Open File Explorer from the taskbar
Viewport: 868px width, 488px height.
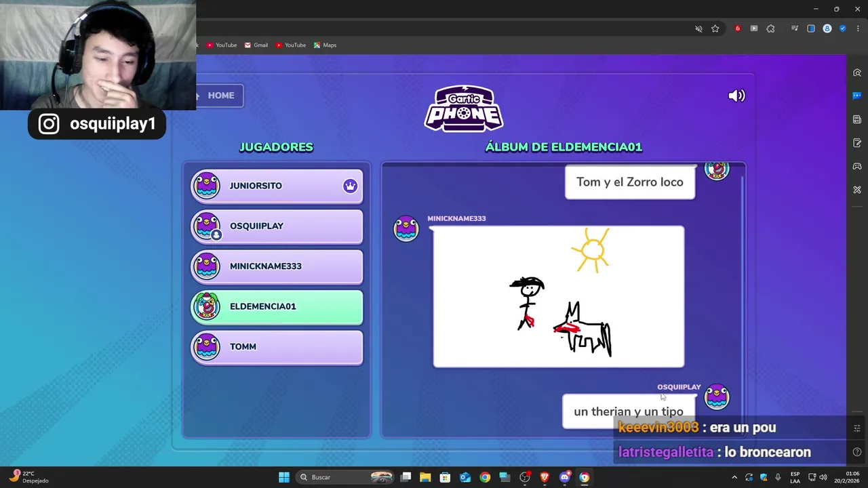425,477
